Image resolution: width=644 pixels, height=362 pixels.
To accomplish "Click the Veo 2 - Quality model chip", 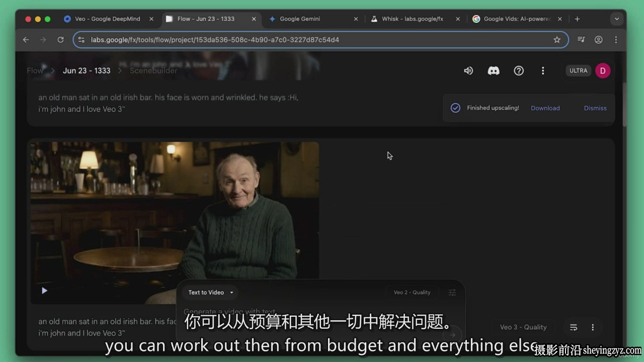I will tap(412, 292).
